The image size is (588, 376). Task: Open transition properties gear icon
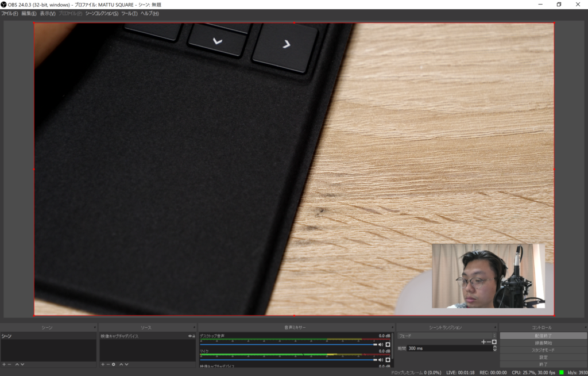[x=494, y=342]
